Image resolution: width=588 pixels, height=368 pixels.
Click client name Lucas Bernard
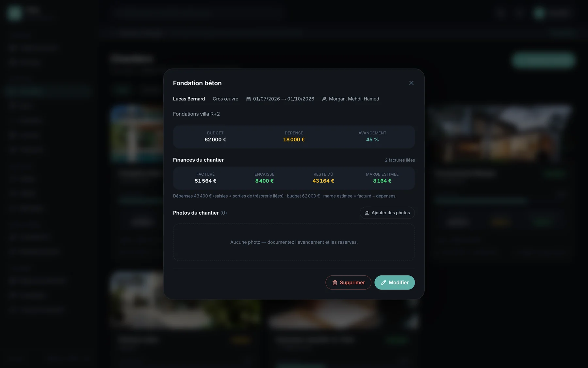189,99
